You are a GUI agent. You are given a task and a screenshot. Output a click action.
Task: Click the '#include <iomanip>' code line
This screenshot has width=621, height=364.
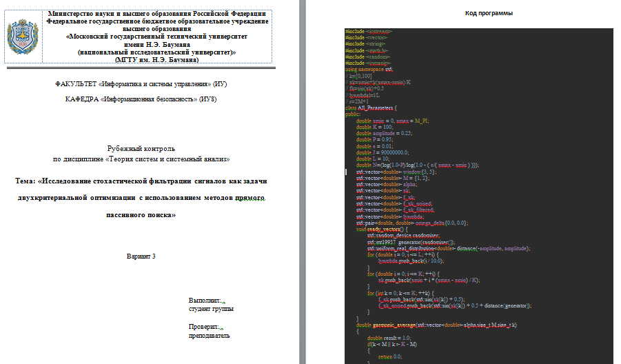pos(368,63)
